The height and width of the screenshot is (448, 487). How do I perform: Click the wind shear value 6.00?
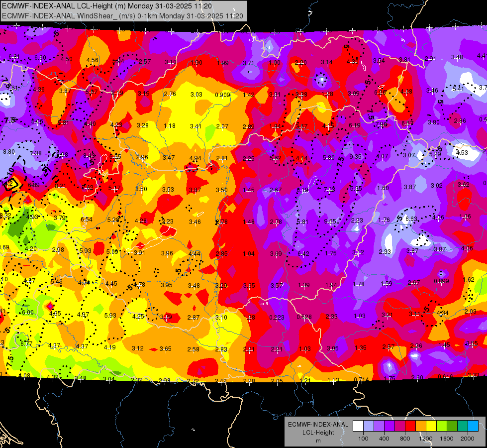pyautogui.click(x=28, y=313)
